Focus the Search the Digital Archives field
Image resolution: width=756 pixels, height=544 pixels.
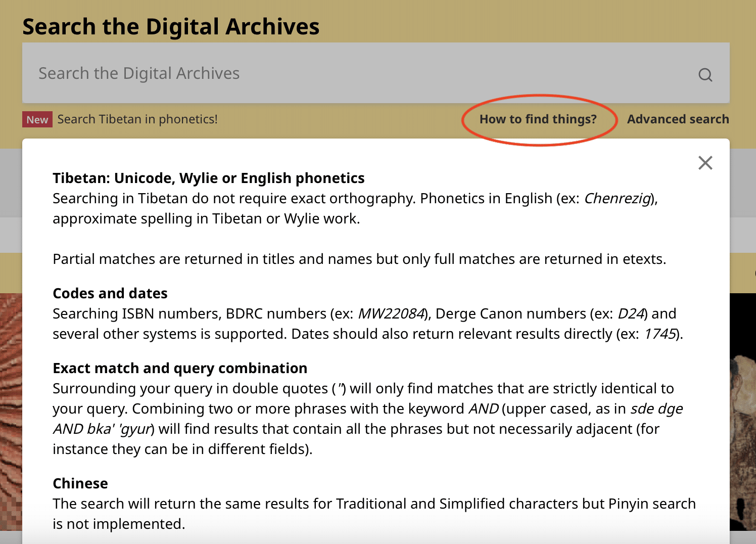coord(375,73)
